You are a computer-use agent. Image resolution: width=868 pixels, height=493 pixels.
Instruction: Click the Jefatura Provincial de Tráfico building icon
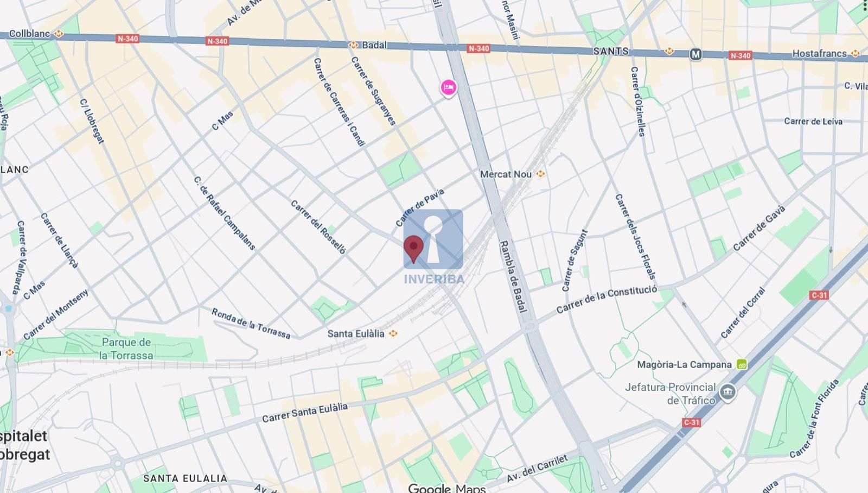pyautogui.click(x=727, y=391)
